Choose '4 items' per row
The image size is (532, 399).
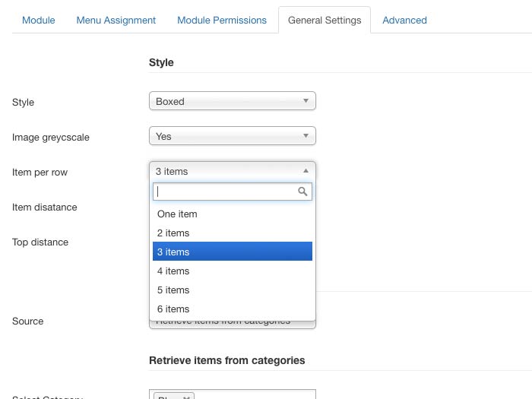(x=173, y=271)
